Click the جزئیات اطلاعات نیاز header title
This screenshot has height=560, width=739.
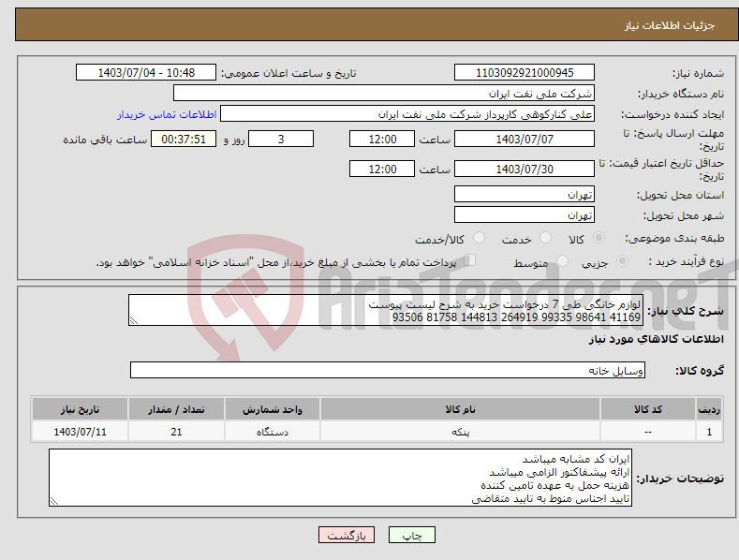pyautogui.click(x=670, y=25)
